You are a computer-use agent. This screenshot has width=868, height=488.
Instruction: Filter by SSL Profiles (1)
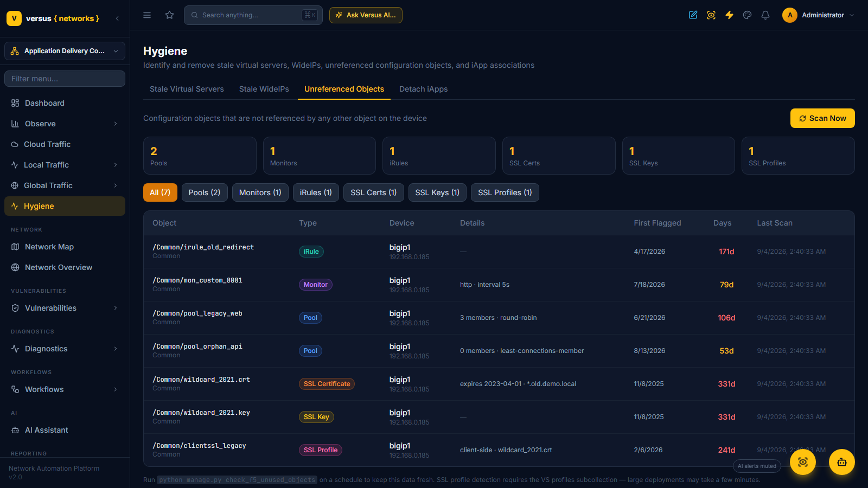tap(505, 192)
